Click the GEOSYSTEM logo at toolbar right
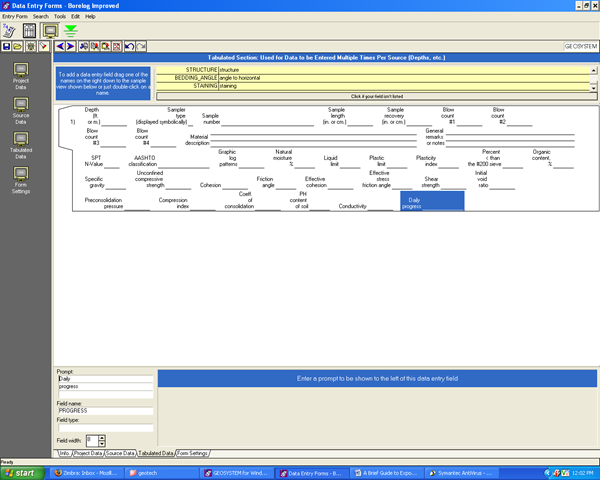The height and width of the screenshot is (480, 600). point(580,46)
